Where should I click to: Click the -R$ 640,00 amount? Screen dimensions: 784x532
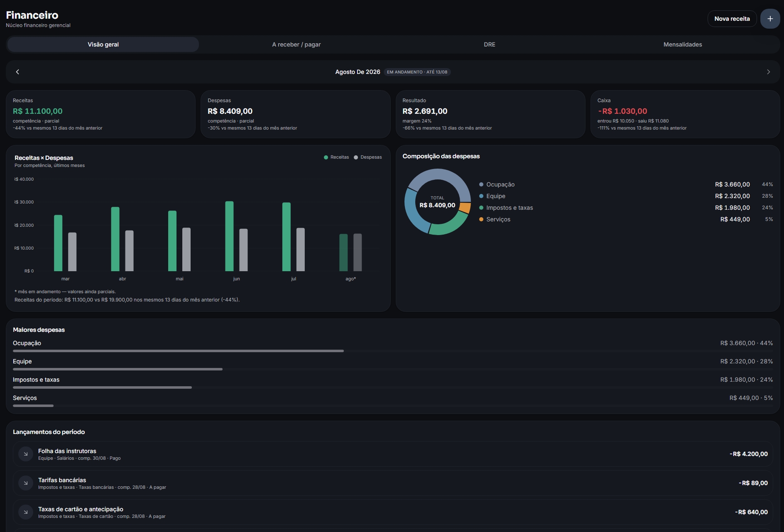[751, 512]
